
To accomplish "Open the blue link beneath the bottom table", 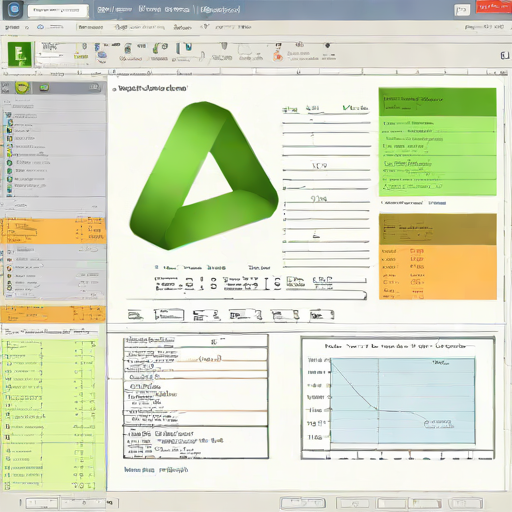I will pos(156,470).
